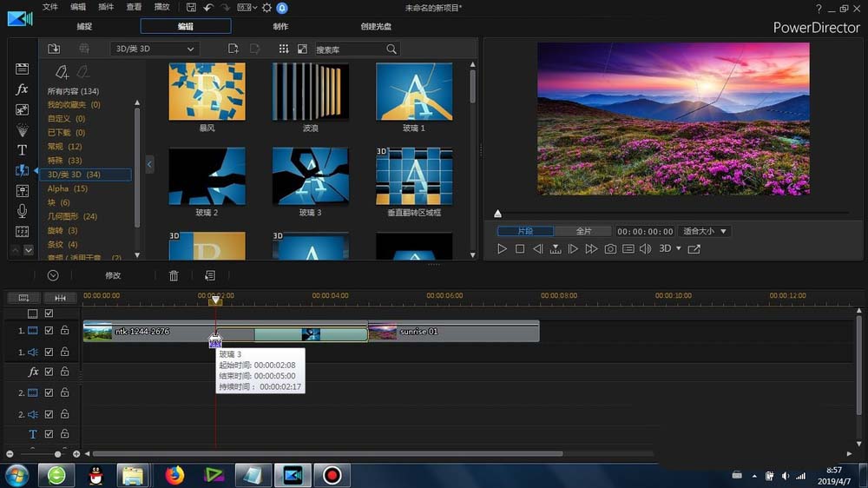The width and height of the screenshot is (868, 488).
Task: Click the save project icon
Action: tap(191, 8)
